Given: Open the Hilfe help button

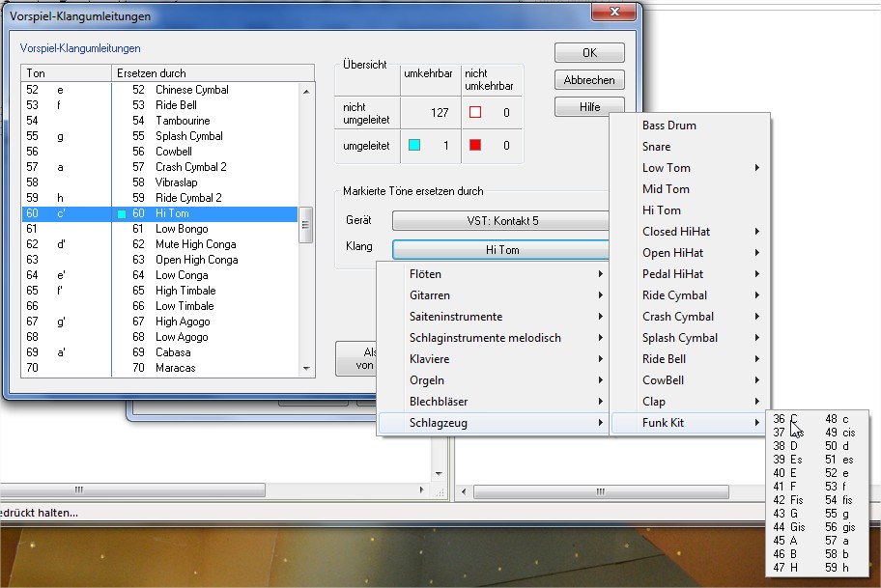Looking at the screenshot, I should [589, 107].
